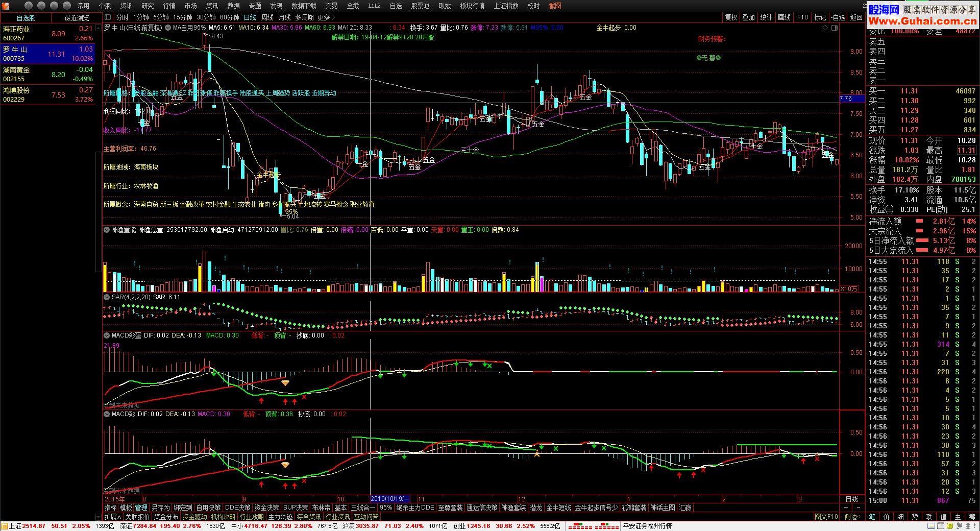The image size is (980, 531).
Task: Select 鸿博股份 in the watchlist
Action: point(48,95)
